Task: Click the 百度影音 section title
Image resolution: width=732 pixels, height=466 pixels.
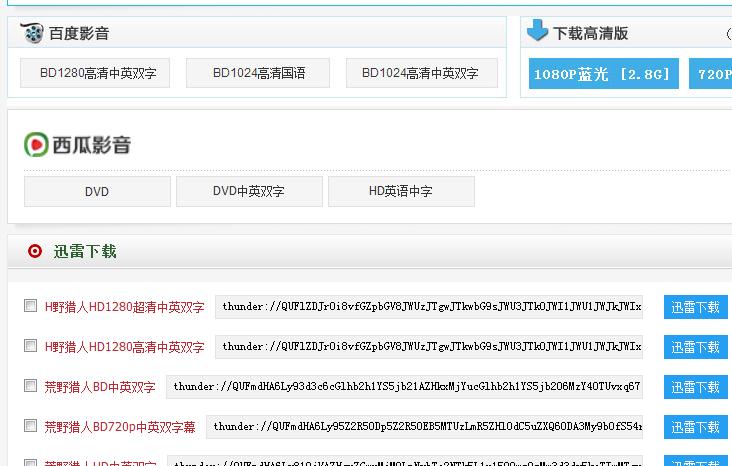Action: pyautogui.click(x=79, y=34)
